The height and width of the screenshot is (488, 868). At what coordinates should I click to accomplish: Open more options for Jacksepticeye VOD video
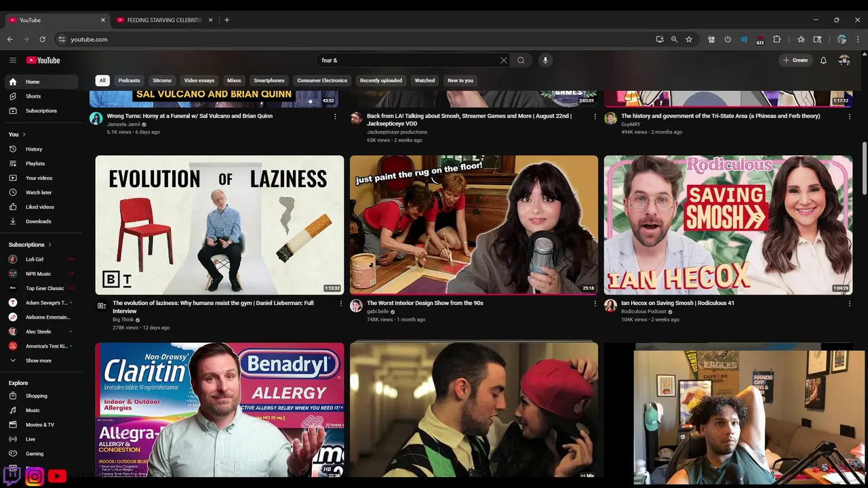coord(595,117)
